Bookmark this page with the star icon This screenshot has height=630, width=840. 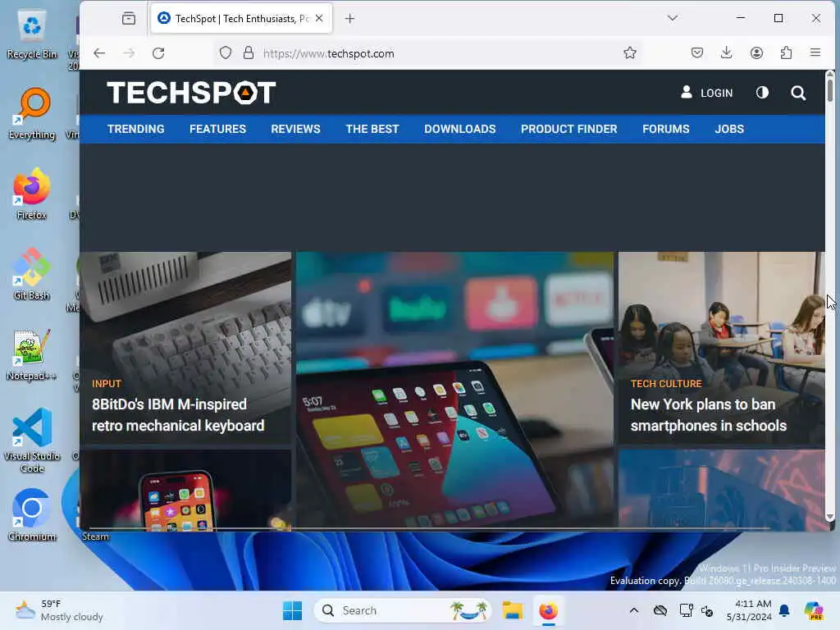(630, 52)
